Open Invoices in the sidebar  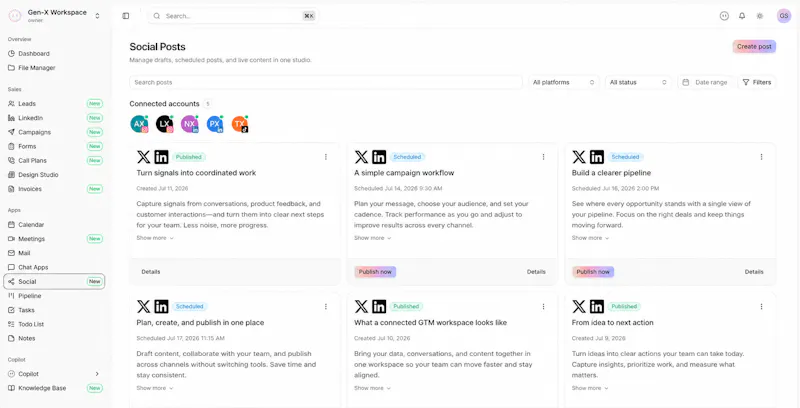coord(54,189)
